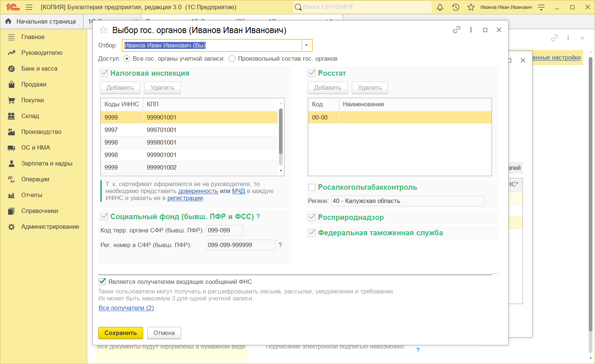The width and height of the screenshot is (595, 364).
Task: Select Все гос. органы учетной записи
Action: [127, 59]
